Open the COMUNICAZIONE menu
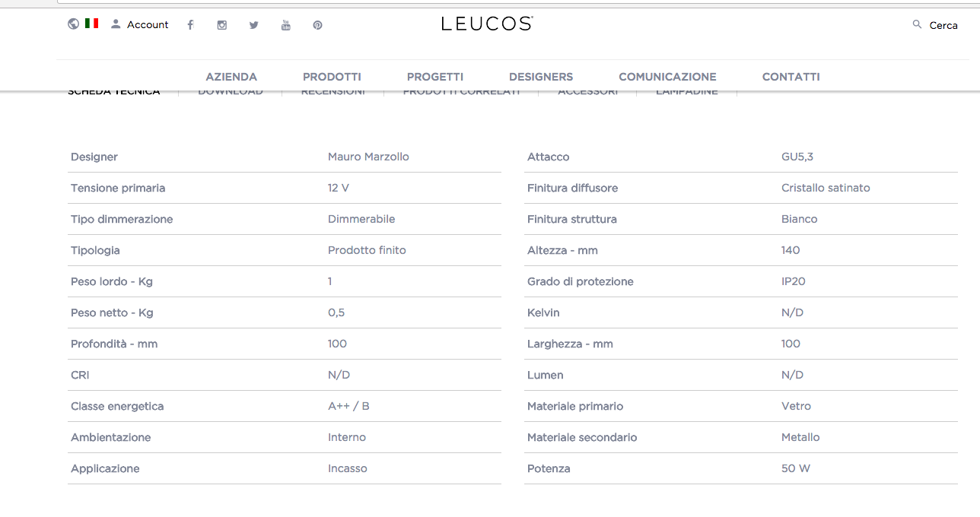 667,77
